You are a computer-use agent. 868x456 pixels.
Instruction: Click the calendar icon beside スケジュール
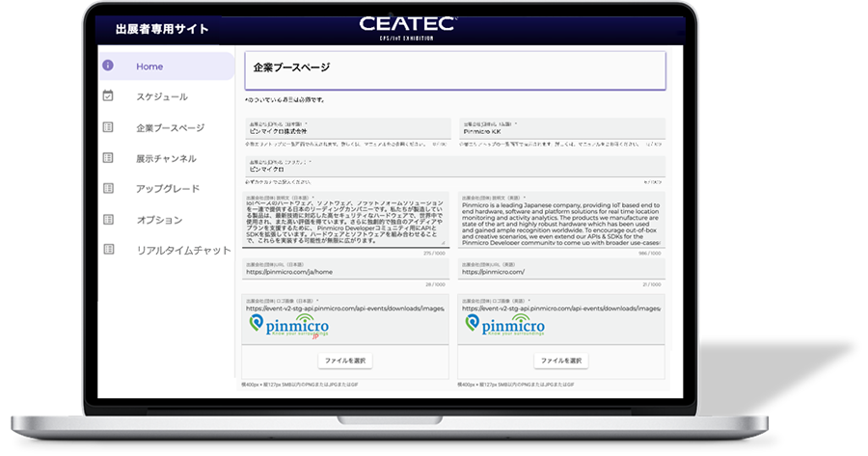click(108, 95)
